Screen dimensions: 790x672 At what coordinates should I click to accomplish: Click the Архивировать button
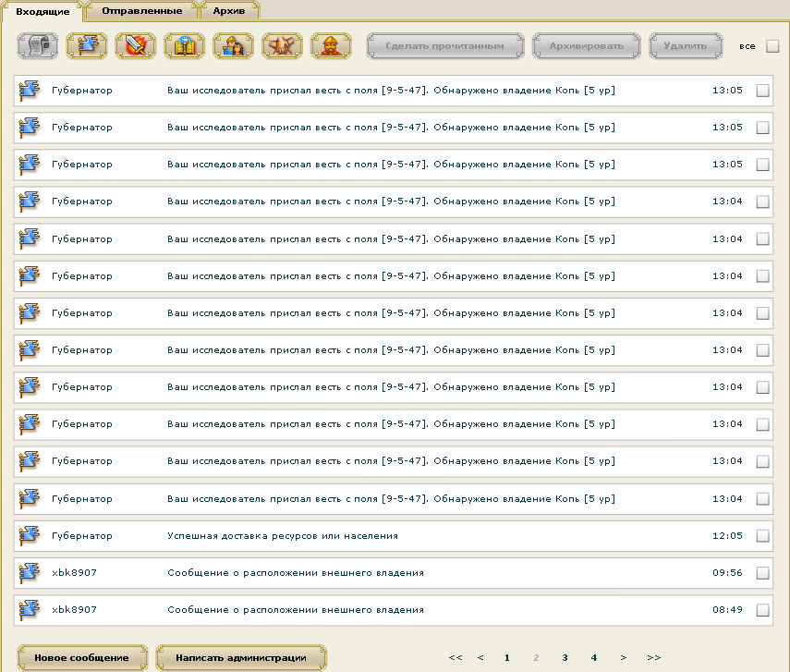tap(586, 45)
